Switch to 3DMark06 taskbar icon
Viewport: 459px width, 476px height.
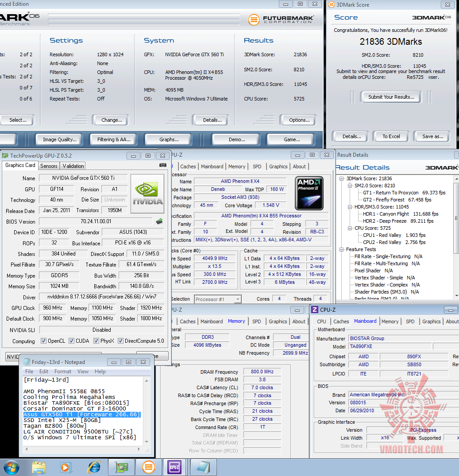tap(149, 468)
